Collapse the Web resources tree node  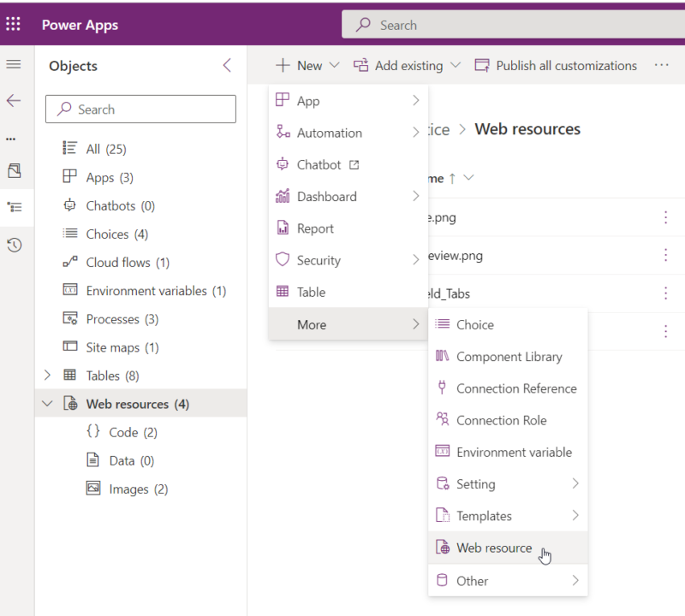click(47, 404)
